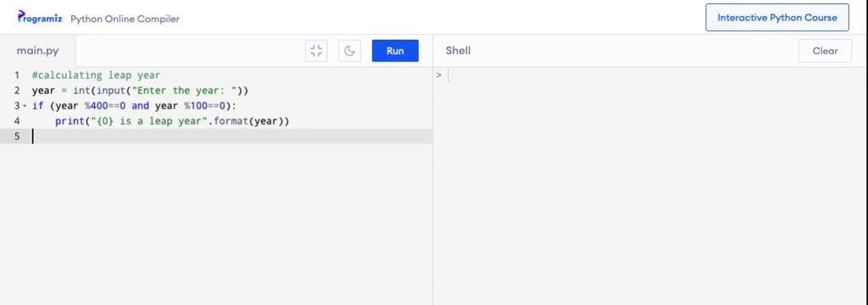Clear the shell output
The width and height of the screenshot is (868, 305).
coord(825,51)
